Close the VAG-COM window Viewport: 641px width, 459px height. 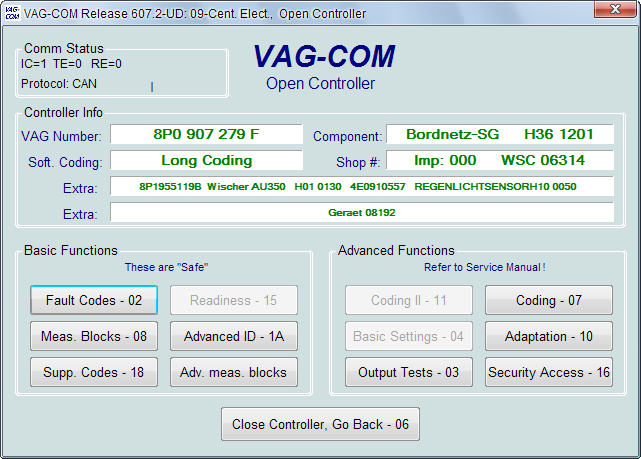[615, 9]
